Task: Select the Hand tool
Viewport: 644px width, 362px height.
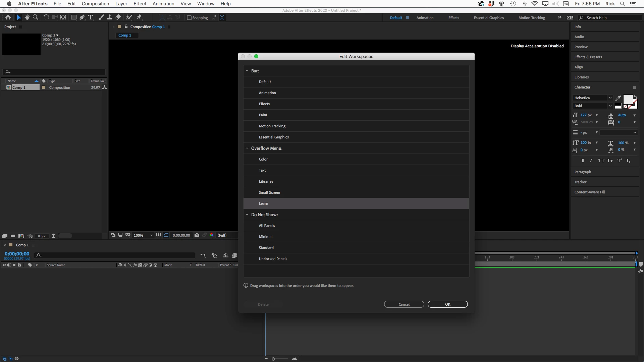Action: 27,17
